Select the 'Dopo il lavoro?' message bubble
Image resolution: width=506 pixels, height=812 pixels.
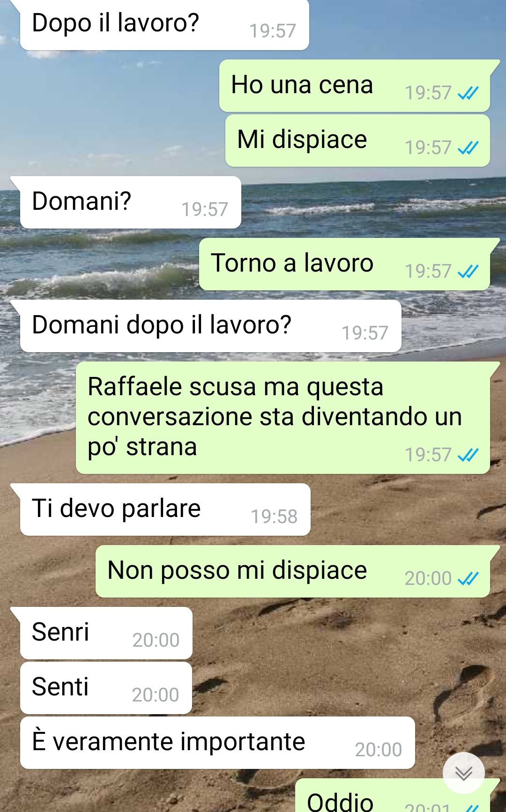pos(164,24)
